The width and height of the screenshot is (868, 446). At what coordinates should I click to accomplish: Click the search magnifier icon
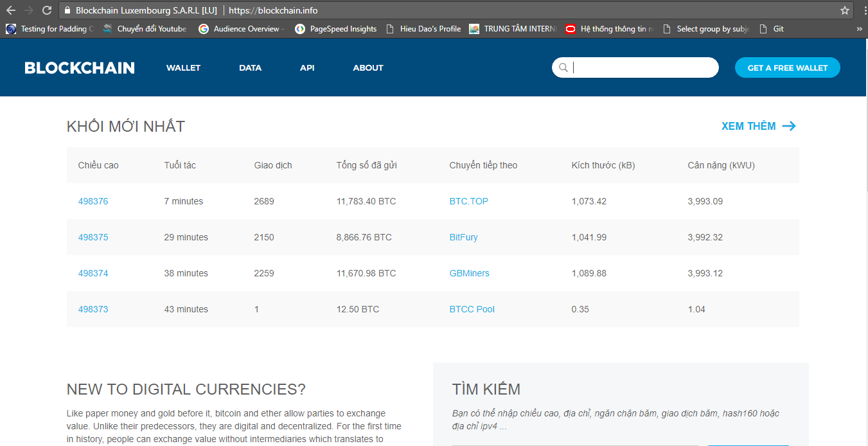[x=563, y=67]
